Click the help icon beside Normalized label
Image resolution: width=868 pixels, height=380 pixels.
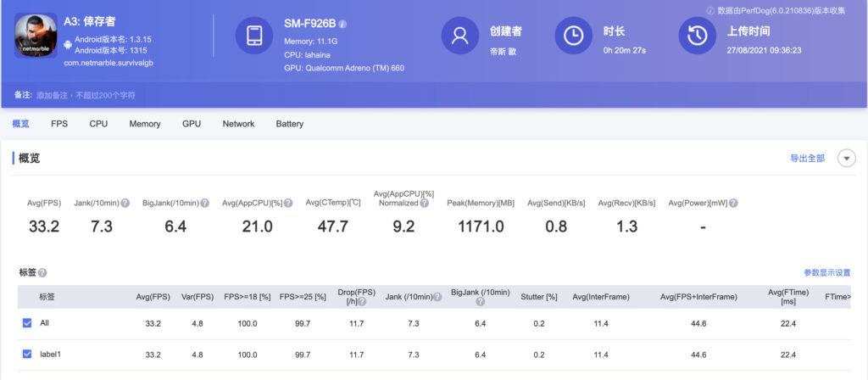tap(424, 204)
